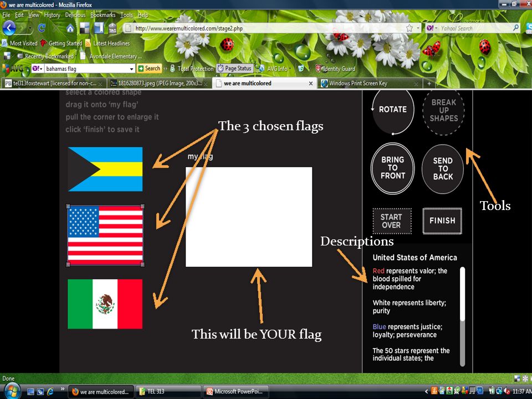Reload the page with the refresh icon

42,28
